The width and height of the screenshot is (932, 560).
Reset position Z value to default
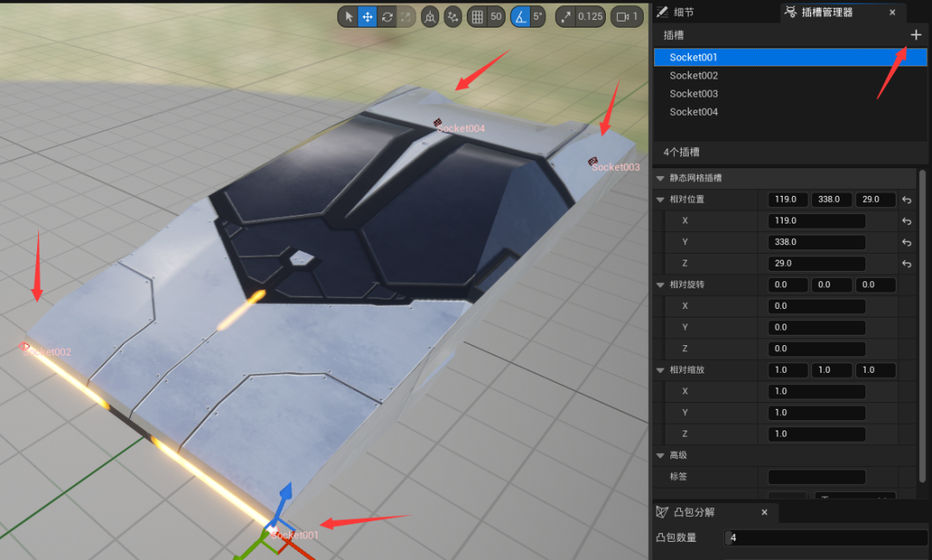[x=906, y=263]
